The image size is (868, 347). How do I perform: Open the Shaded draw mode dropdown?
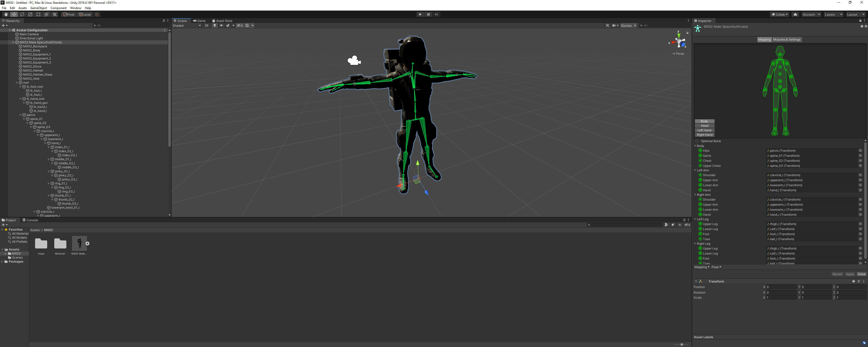(187, 26)
